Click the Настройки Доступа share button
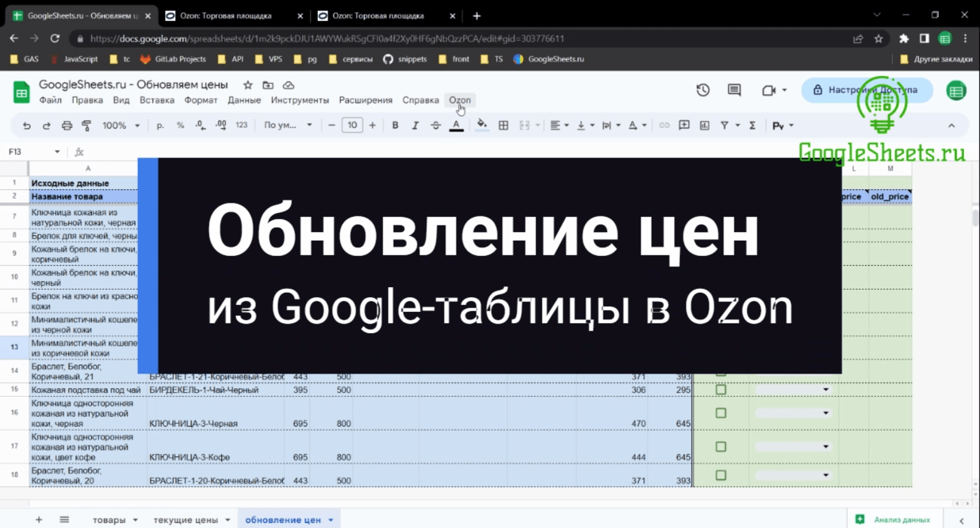The height and width of the screenshot is (528, 980). tap(867, 90)
